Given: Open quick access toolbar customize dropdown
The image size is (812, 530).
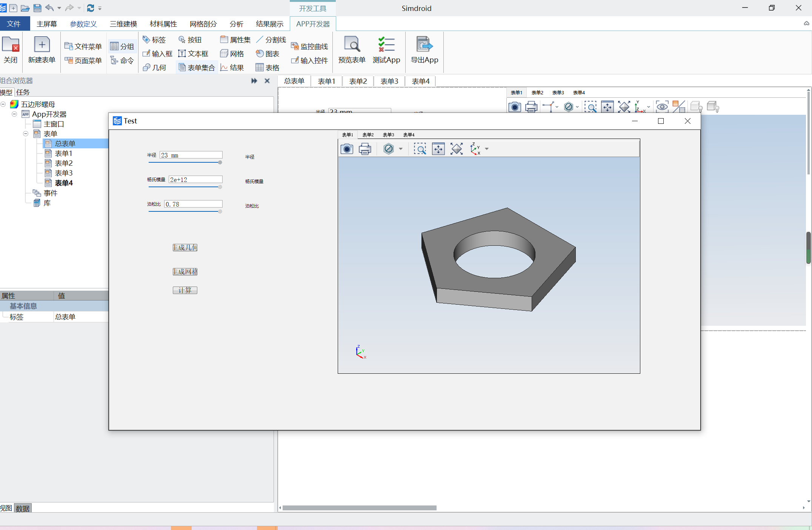Looking at the screenshot, I should tap(100, 8).
